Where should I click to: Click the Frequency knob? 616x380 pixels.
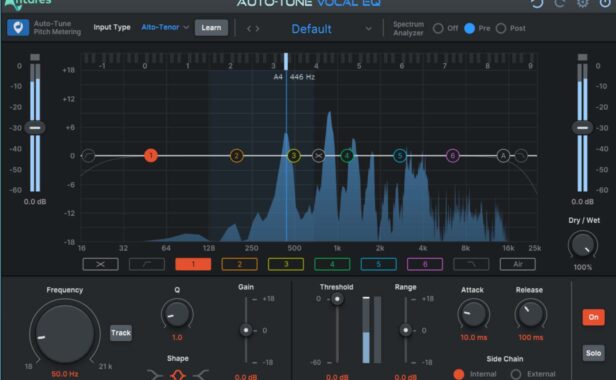pyautogui.click(x=65, y=333)
